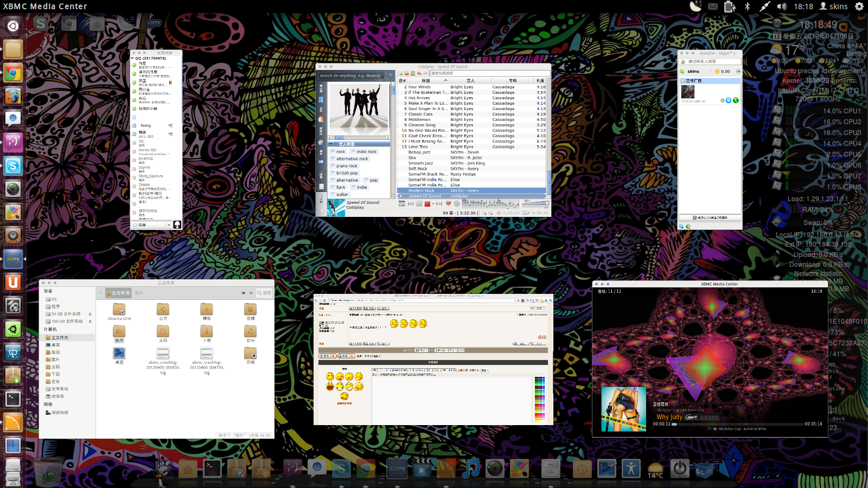The image size is (868, 488).
Task: Select 'Modern Rock' SKY.fm row
Action: click(472, 190)
